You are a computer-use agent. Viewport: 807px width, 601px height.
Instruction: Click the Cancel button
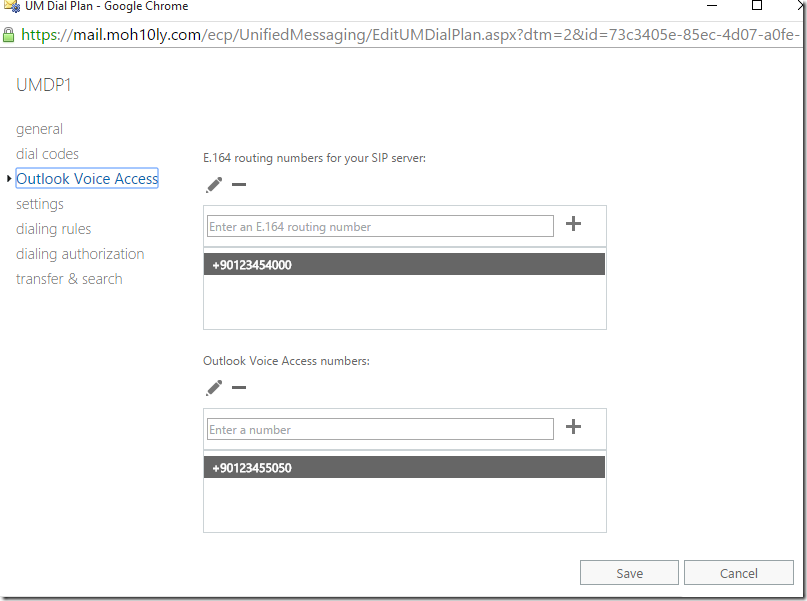click(739, 573)
